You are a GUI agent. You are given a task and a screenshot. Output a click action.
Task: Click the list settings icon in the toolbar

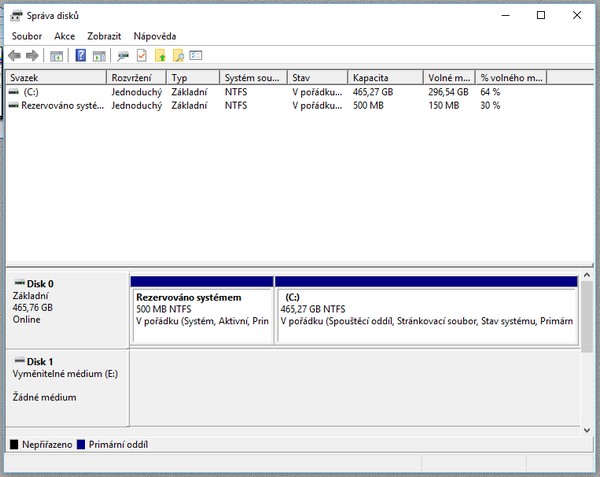click(x=196, y=56)
